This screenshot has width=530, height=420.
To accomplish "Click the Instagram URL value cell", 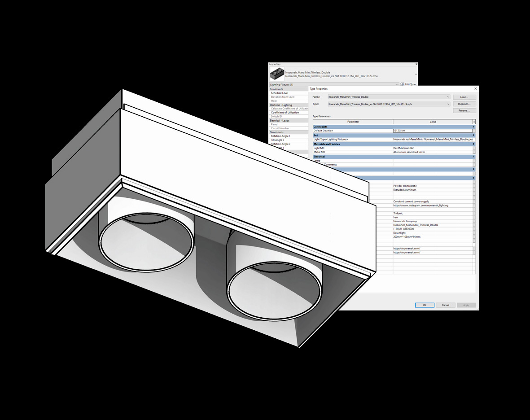I will [x=432, y=206].
